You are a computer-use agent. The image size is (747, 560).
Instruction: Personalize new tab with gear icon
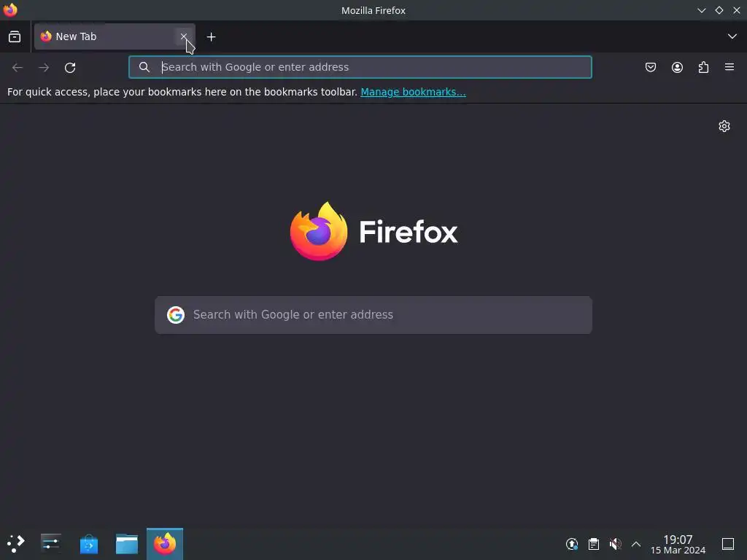tap(724, 126)
